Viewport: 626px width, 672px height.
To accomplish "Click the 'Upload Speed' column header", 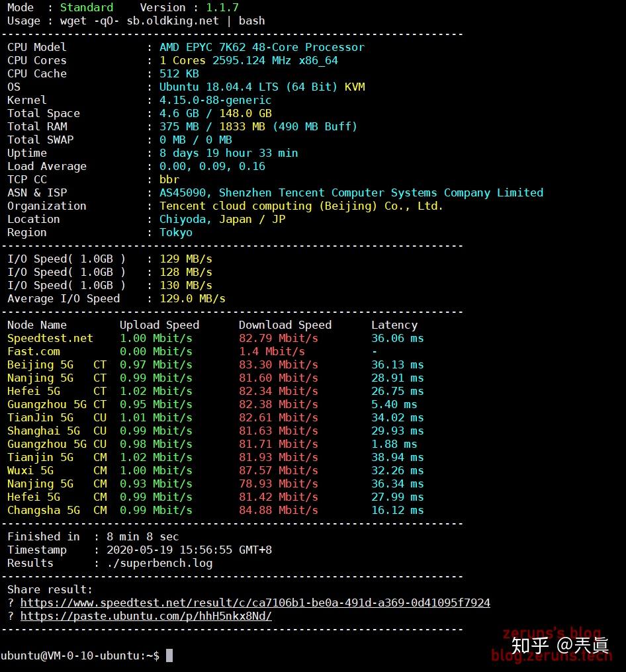I will tap(159, 325).
